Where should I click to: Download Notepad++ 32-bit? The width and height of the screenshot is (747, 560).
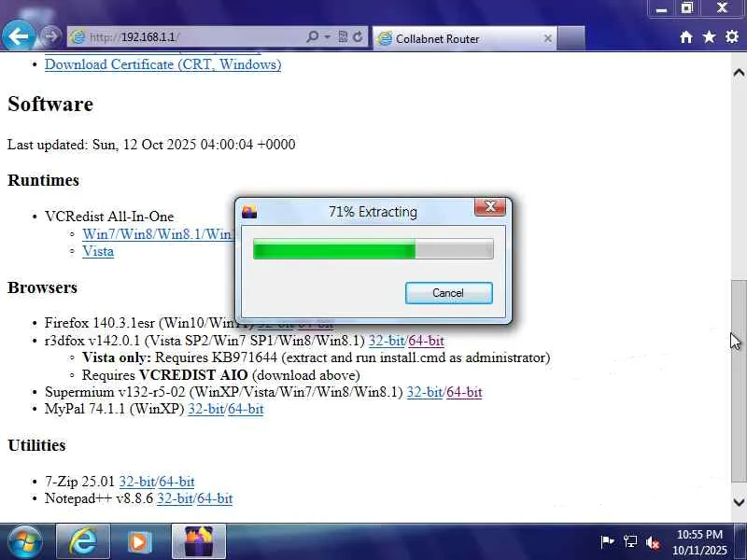pos(175,498)
